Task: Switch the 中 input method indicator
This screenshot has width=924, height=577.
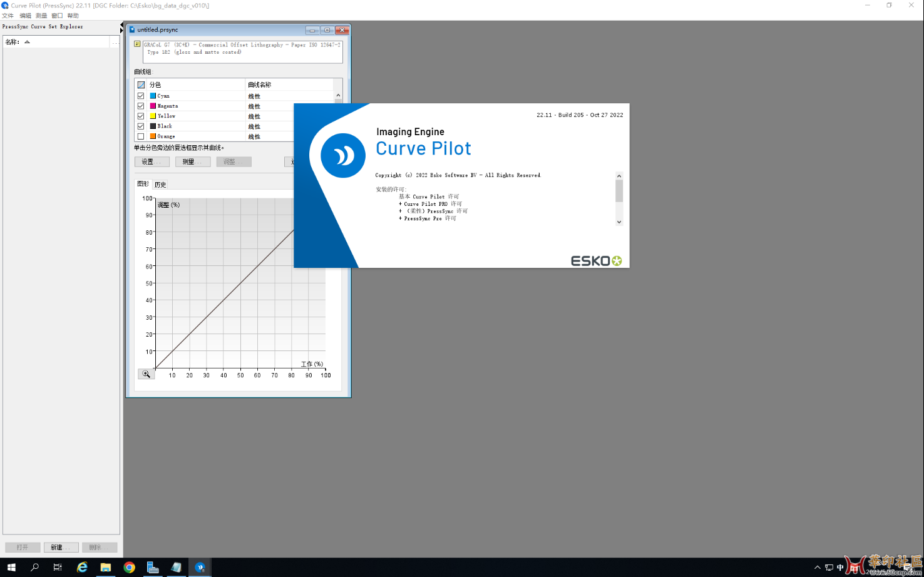Action: click(x=840, y=568)
